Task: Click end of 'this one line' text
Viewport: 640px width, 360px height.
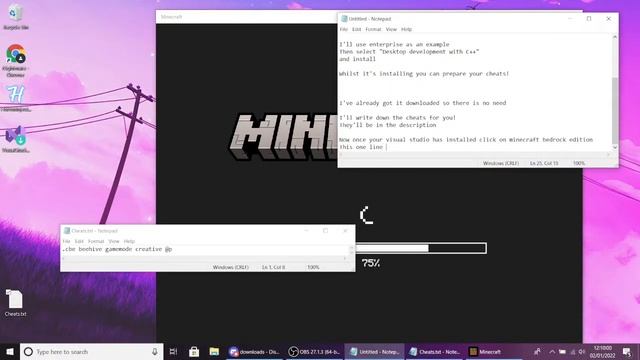Action: (384, 147)
